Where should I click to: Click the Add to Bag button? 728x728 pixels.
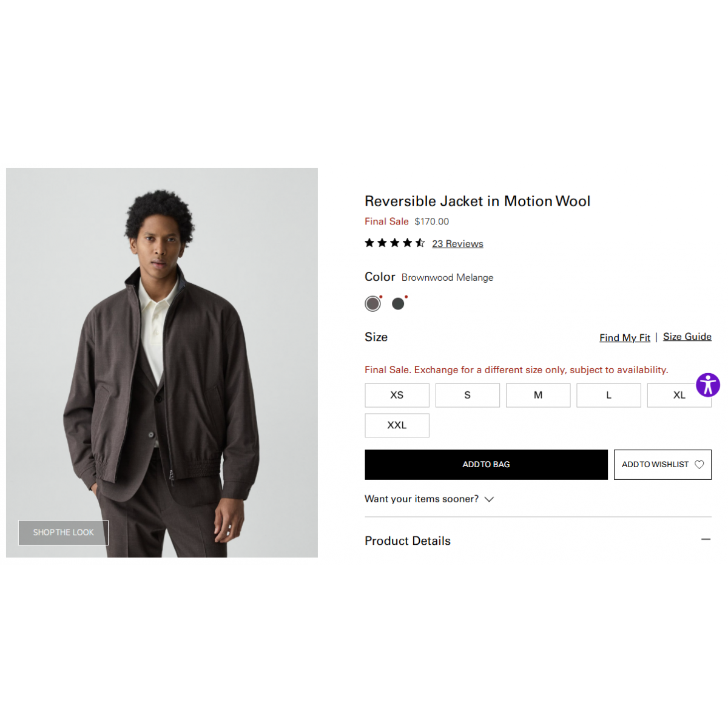coord(486,465)
